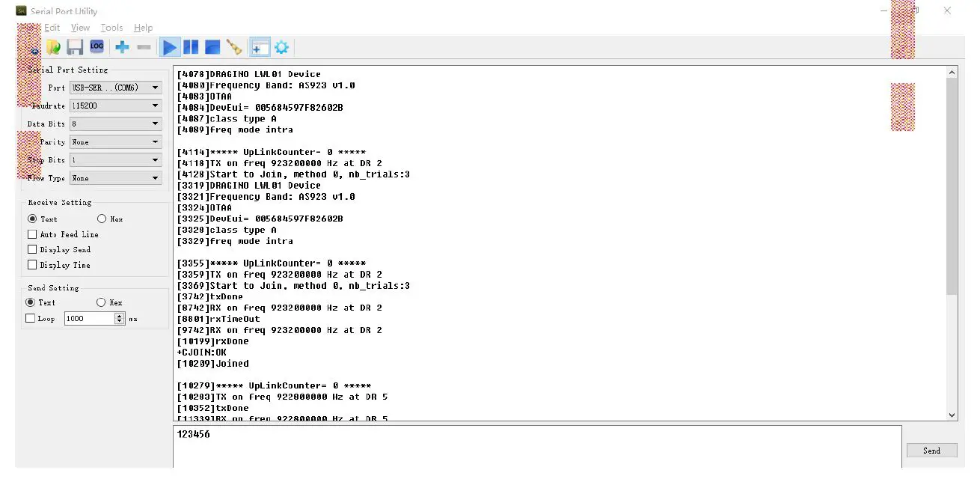Open the Parity dropdown
This screenshot has height=479, width=980.
tap(116, 141)
